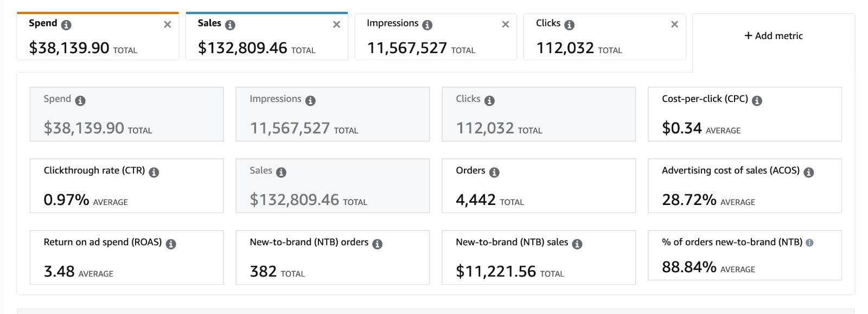Click info icon next to Orders metric

(x=494, y=172)
